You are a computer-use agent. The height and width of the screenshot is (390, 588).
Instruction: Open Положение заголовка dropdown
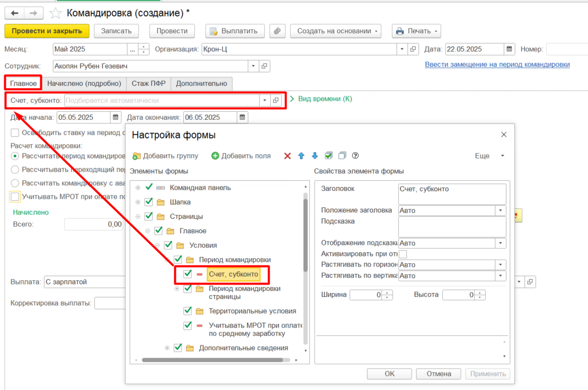501,210
